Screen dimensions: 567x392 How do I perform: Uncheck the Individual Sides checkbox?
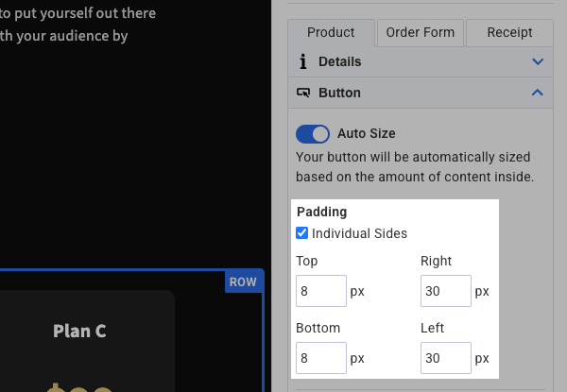[302, 232]
